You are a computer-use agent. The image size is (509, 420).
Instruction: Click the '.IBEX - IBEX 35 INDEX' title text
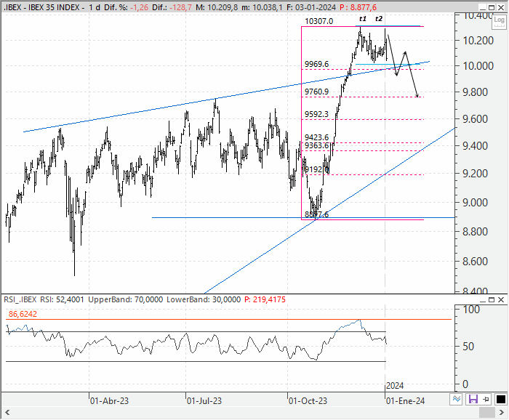[x=41, y=7]
